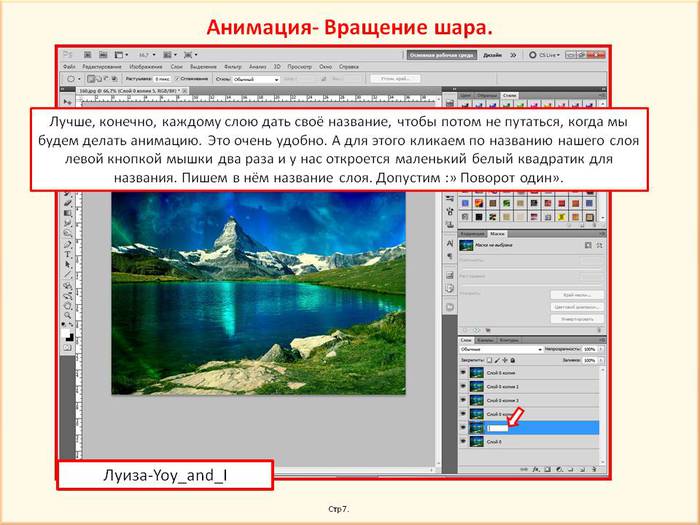Open Mini Bridge from the application bar
This screenshot has width=700, height=525.
click(103, 55)
